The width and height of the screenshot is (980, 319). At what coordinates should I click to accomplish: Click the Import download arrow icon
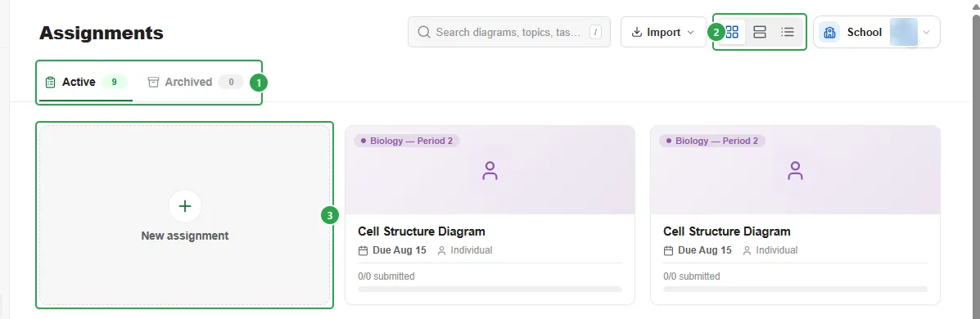pos(637,32)
